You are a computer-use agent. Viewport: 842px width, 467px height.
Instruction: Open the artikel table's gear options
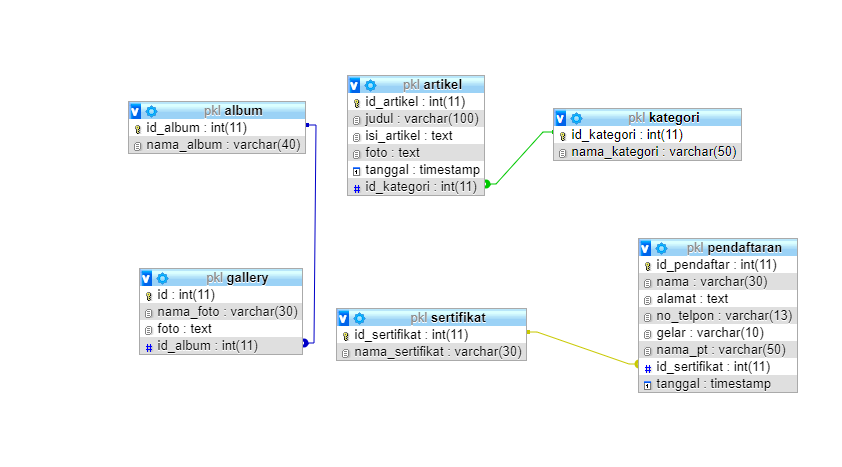coord(370,85)
